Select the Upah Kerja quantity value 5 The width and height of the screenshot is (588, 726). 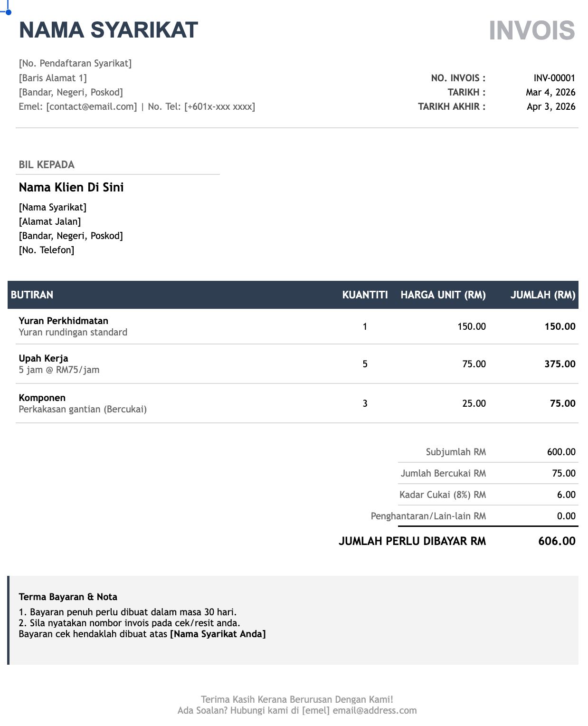(365, 364)
